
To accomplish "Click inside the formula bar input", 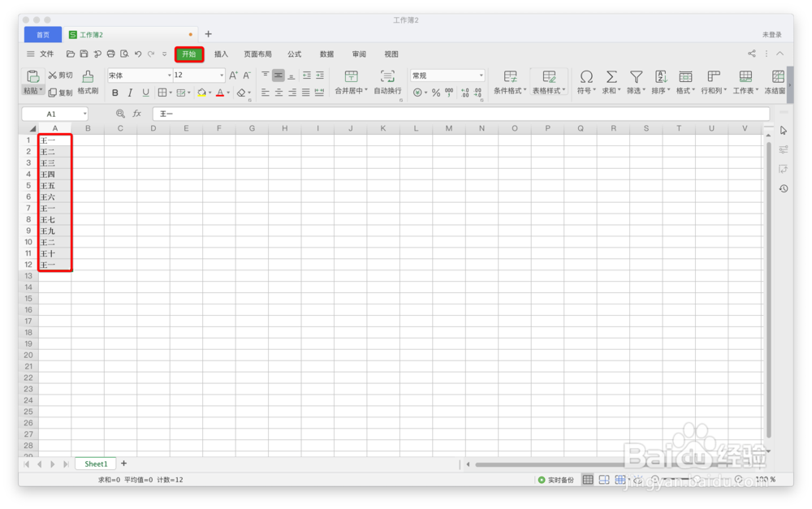I will click(461, 114).
